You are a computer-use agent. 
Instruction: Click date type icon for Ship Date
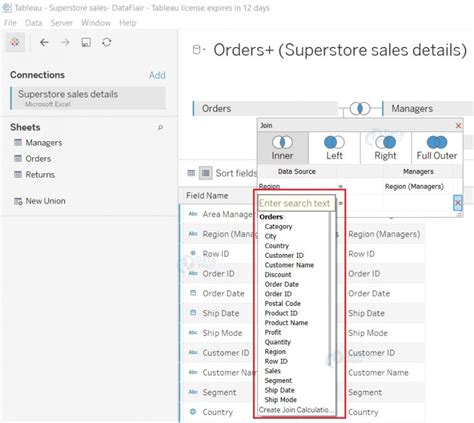pos(193,313)
